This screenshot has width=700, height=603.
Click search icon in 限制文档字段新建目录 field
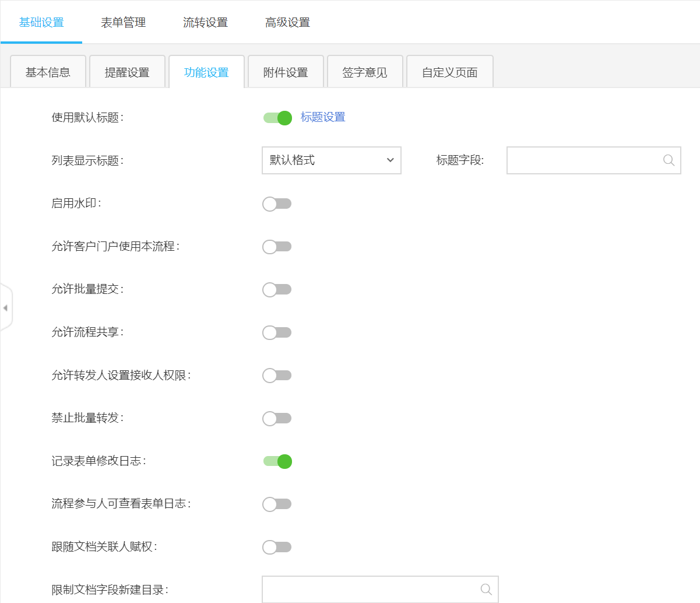point(486,590)
